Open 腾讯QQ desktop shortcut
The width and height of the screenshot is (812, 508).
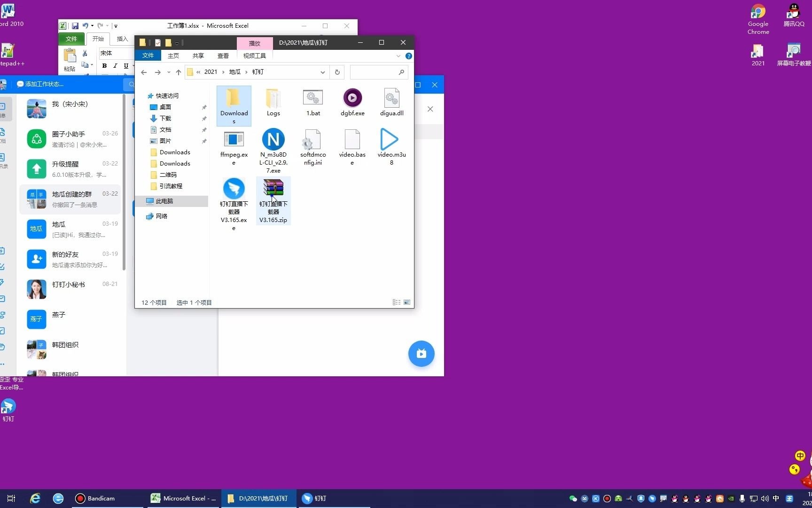click(x=794, y=15)
